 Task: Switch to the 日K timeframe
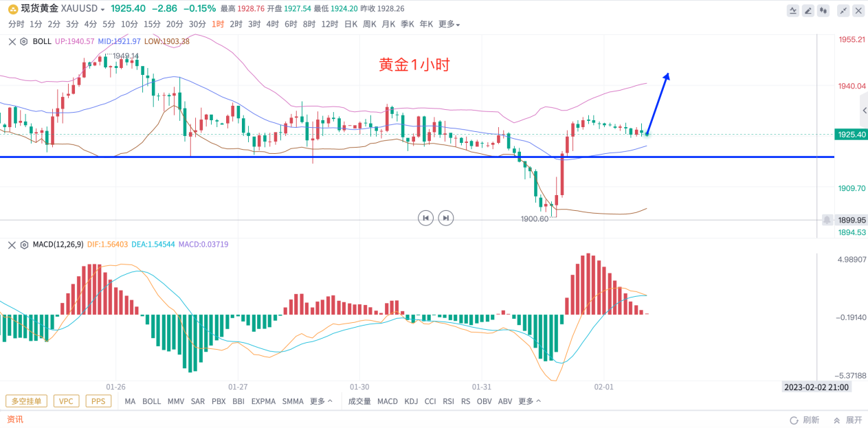[350, 24]
